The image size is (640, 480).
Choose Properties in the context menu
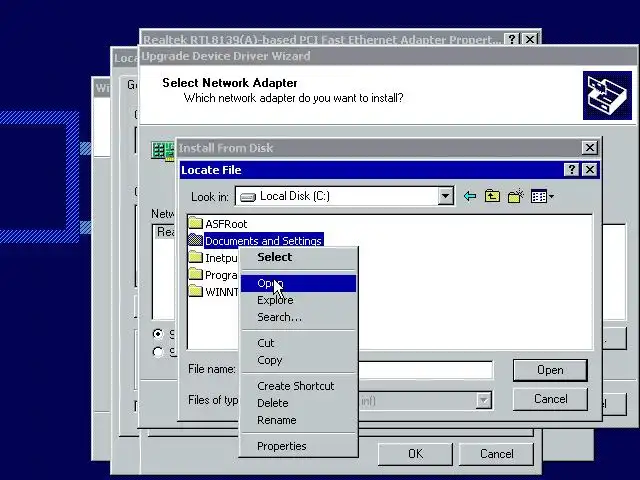(x=298, y=446)
